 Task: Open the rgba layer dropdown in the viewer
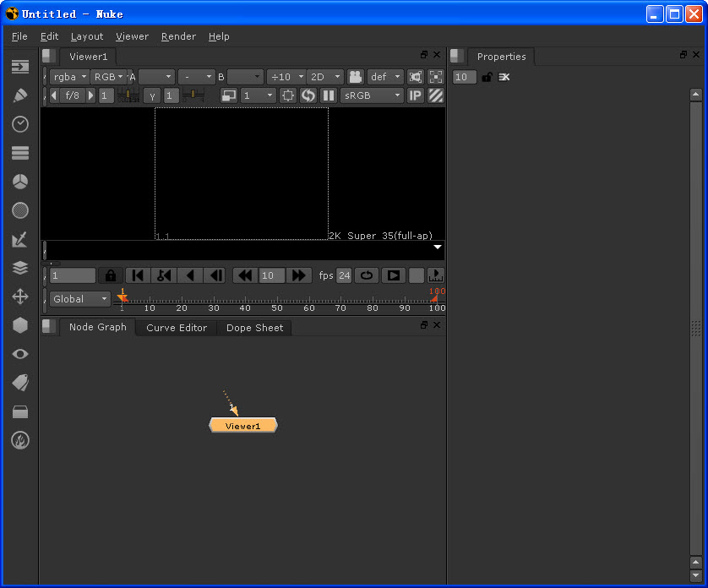tap(68, 77)
